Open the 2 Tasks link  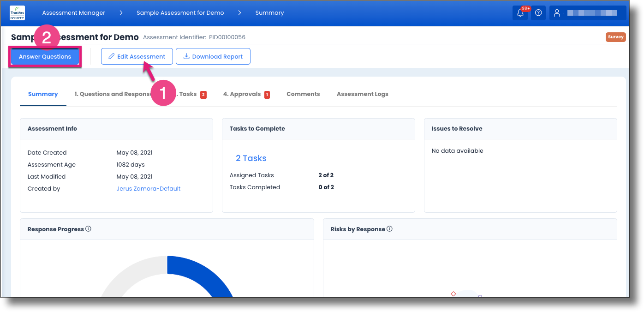coord(251,158)
